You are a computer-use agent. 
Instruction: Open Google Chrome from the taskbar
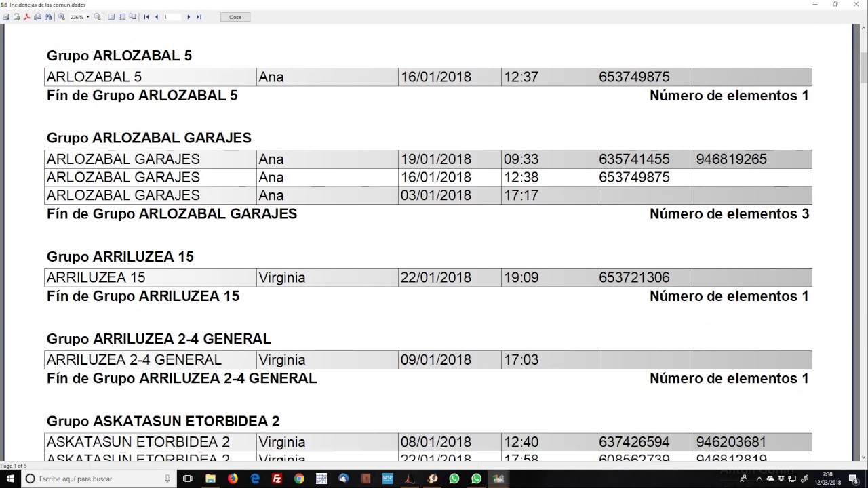tap(299, 479)
